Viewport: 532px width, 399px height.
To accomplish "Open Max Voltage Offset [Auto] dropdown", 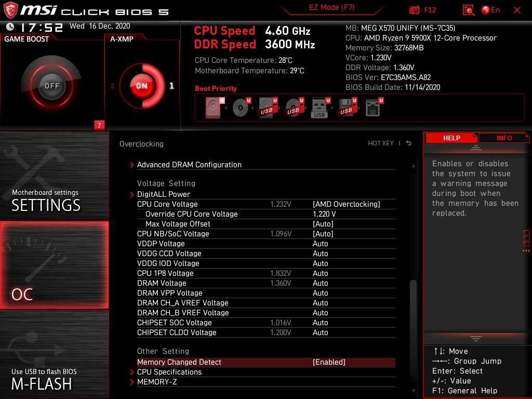I will point(323,224).
